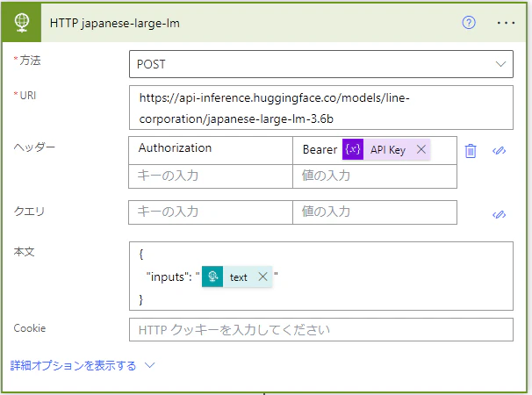Viewport: 532px width, 395px height.
Task: Click the ヘッダー label
Action: pos(34,147)
